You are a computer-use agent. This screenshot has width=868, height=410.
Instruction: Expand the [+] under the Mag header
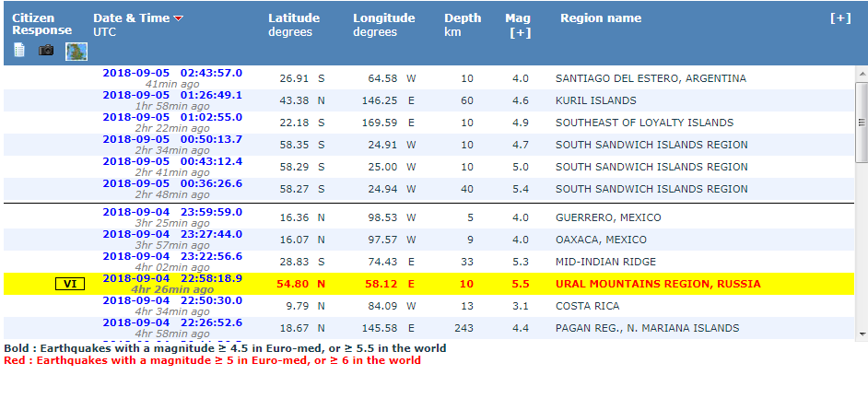(520, 32)
